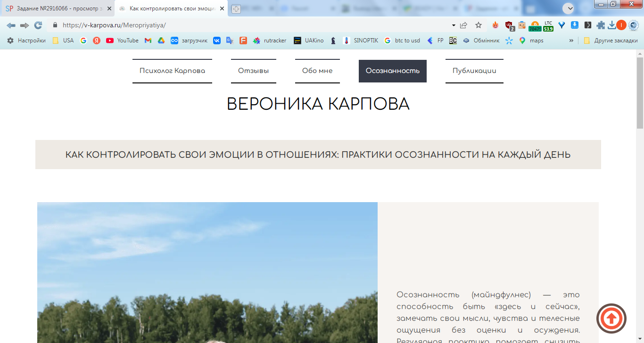Close the Задание №2916066 tab
This screenshot has height=343, width=644.
point(109,8)
